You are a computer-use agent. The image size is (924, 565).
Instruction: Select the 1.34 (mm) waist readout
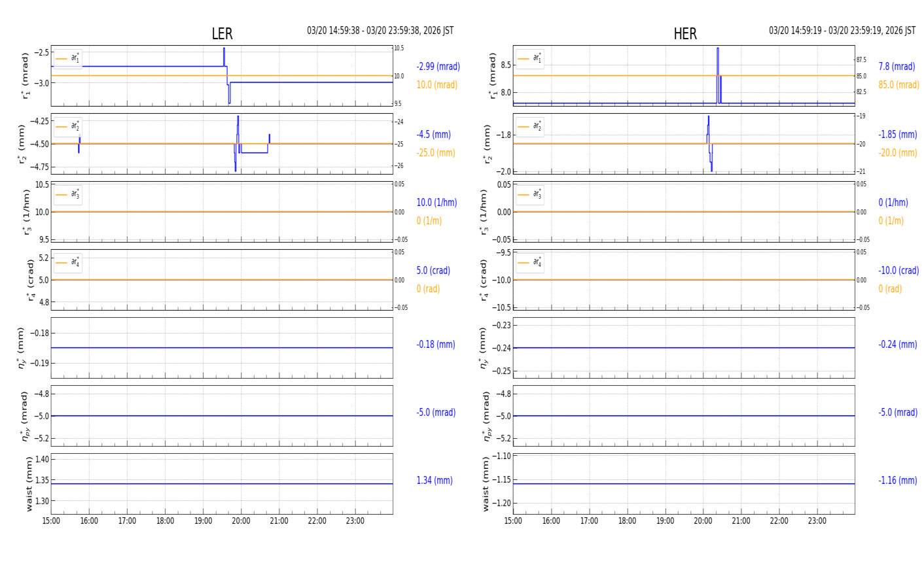click(435, 481)
